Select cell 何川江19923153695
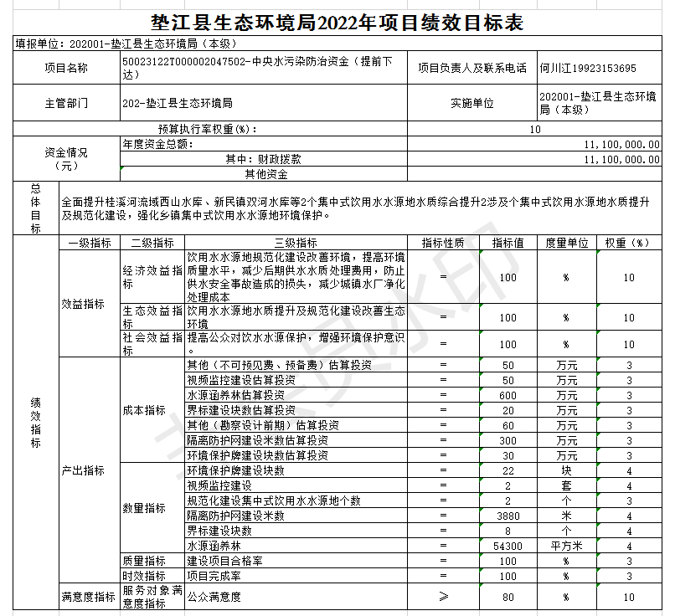This screenshot has width=675, height=616. pos(600,68)
